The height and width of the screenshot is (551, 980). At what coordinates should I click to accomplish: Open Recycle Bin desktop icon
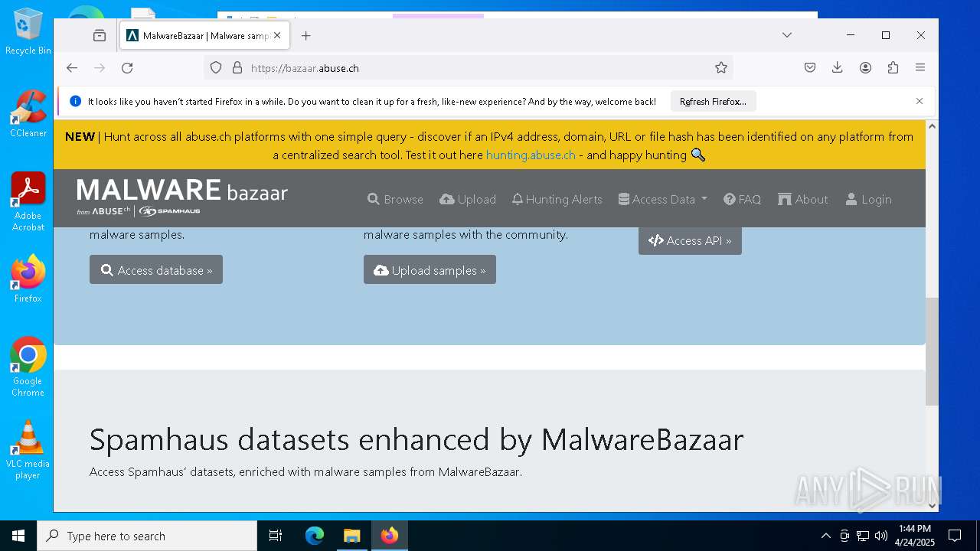pos(28,32)
